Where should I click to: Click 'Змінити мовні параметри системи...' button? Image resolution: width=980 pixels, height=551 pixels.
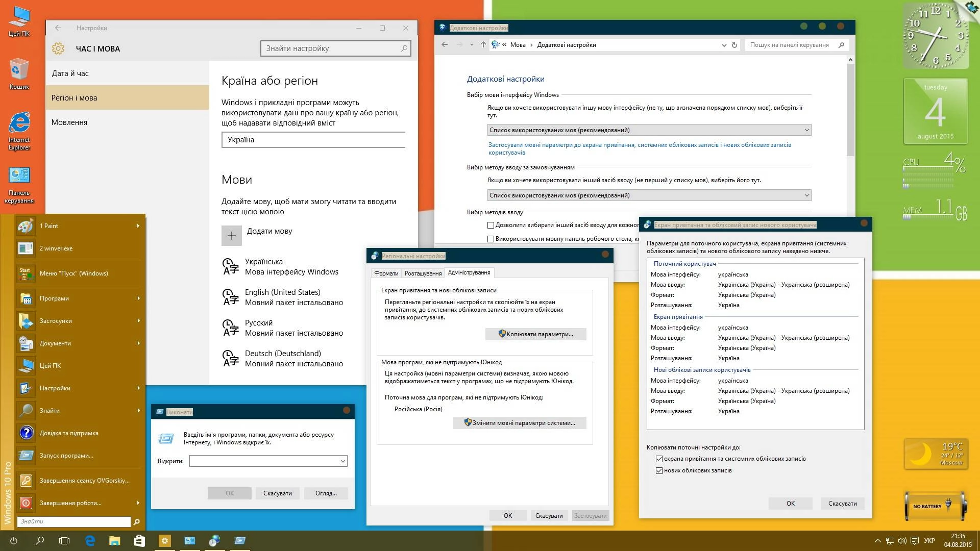[520, 423]
